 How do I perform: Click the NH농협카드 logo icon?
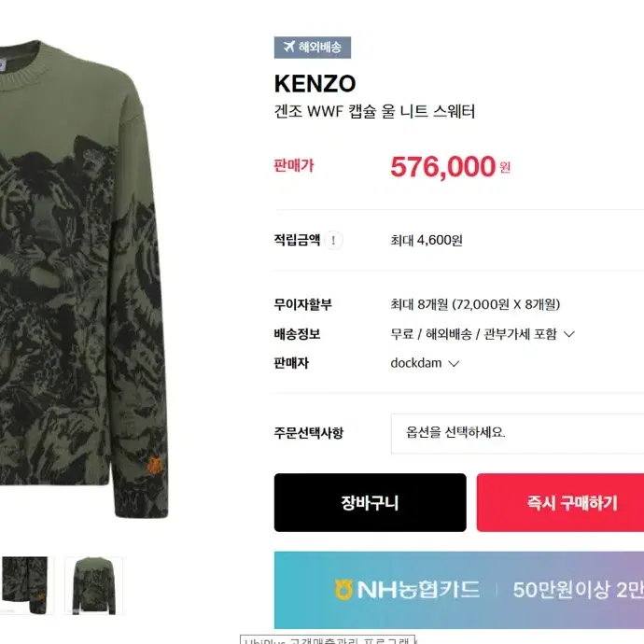(343, 590)
